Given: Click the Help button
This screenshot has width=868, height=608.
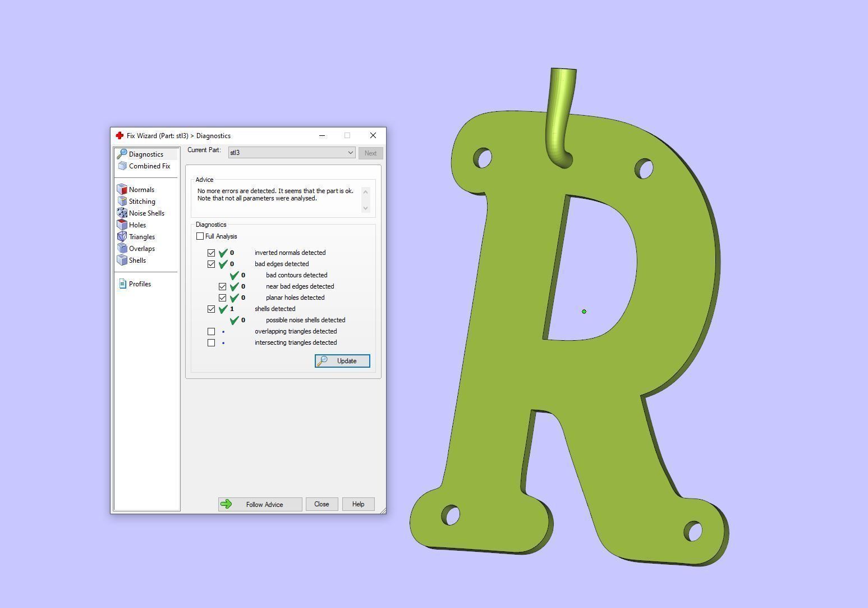Looking at the screenshot, I should tap(358, 504).
